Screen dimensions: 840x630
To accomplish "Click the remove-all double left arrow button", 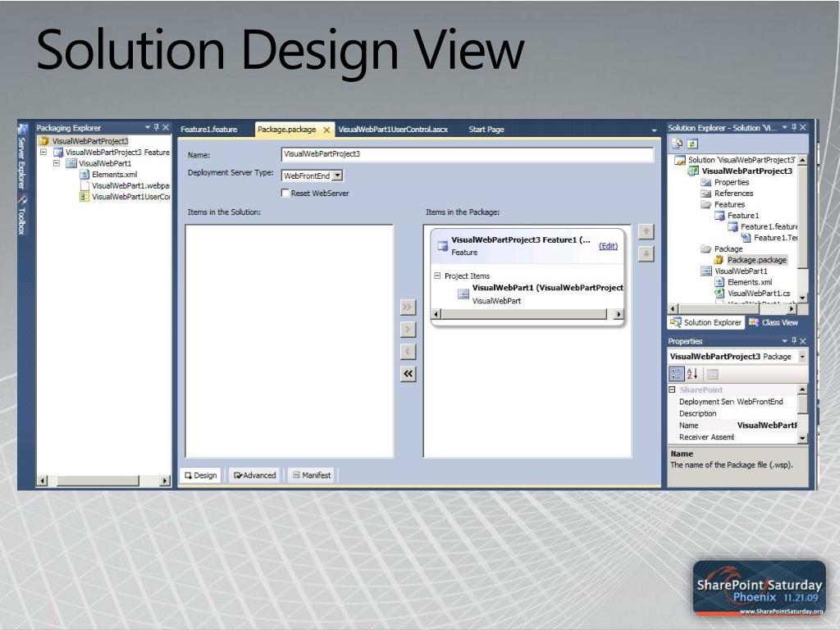I will tap(408, 374).
